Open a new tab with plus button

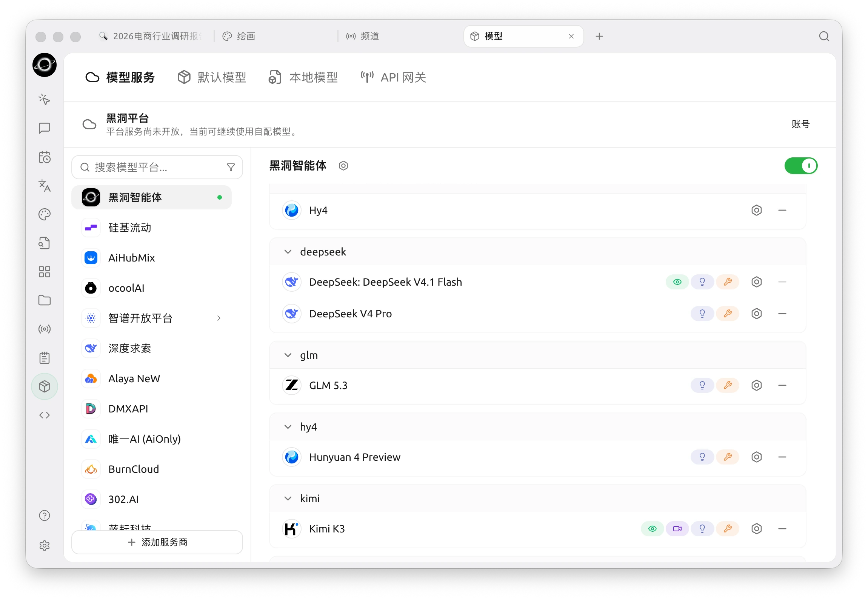(x=599, y=36)
